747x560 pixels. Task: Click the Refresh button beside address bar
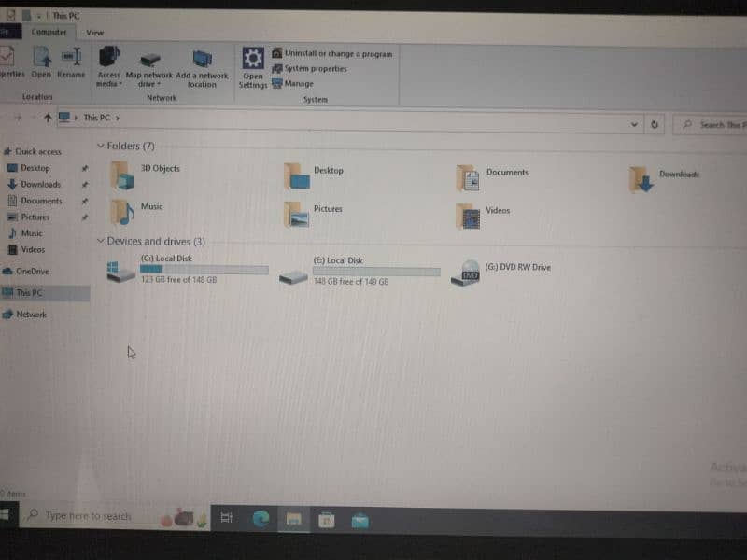coord(655,125)
